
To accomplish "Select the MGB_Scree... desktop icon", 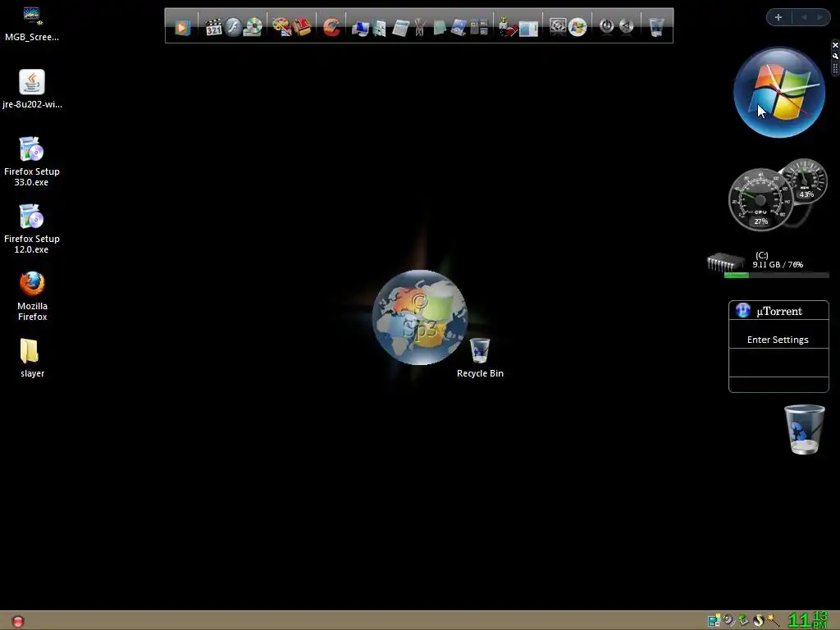I will point(32,24).
